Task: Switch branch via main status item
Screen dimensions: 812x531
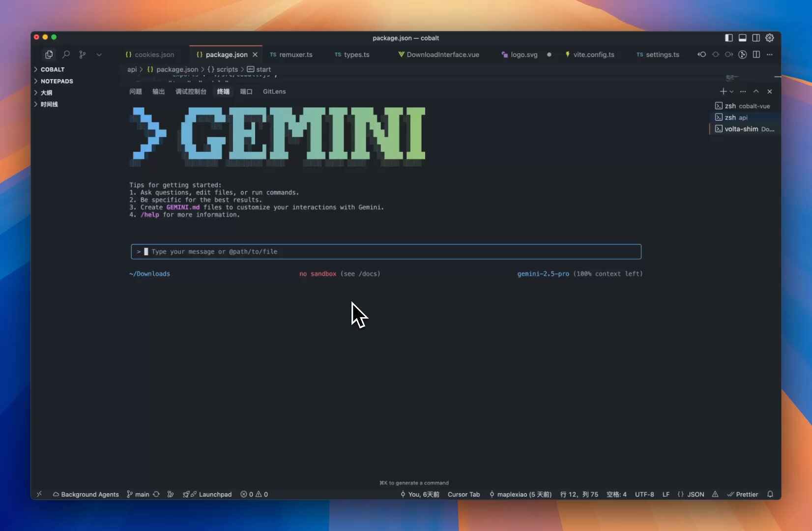Action: coord(138,494)
